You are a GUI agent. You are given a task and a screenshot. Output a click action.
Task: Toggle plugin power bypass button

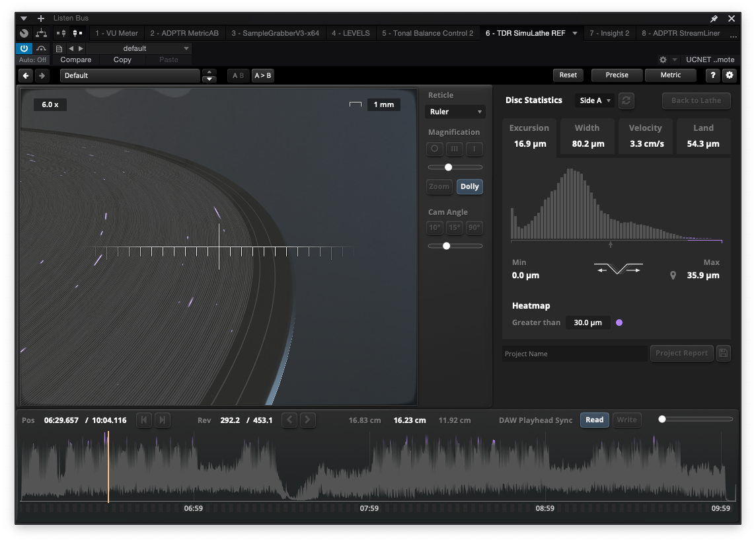click(x=24, y=48)
